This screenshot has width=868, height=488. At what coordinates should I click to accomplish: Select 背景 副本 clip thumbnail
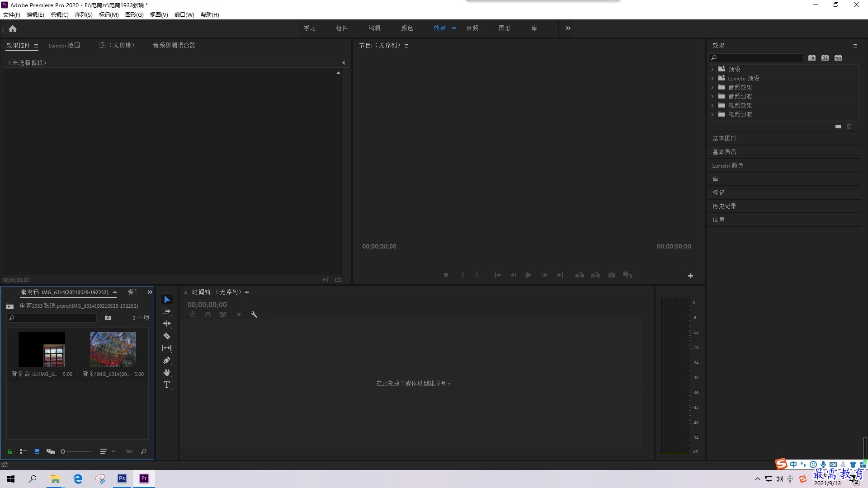click(42, 349)
